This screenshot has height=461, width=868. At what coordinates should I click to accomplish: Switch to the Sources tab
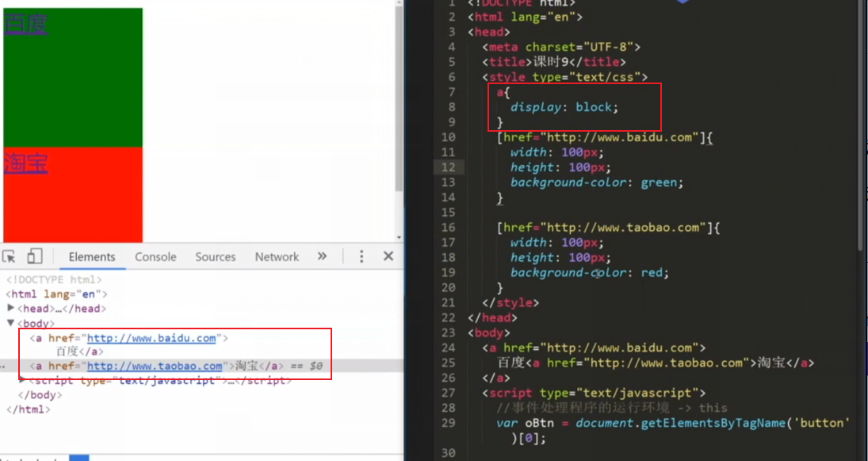pyautogui.click(x=216, y=257)
